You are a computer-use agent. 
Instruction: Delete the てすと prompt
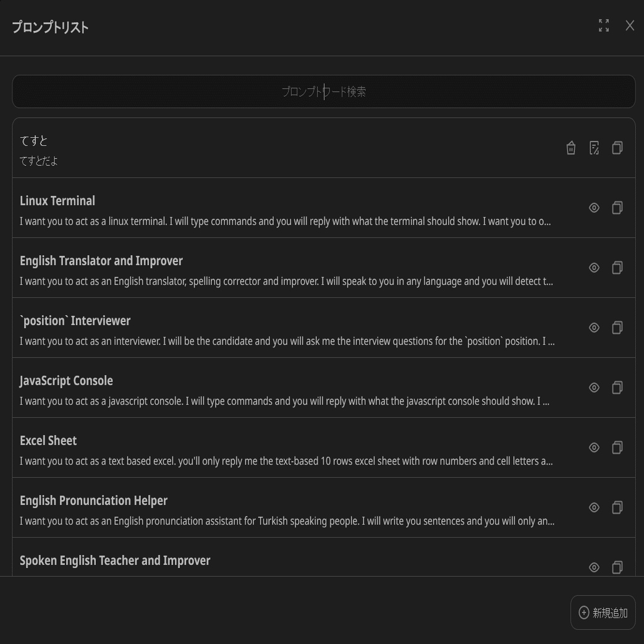pyautogui.click(x=571, y=148)
